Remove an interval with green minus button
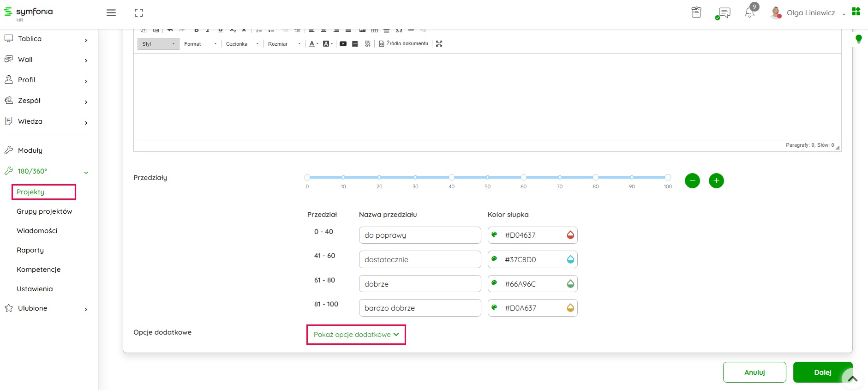Viewport: 868px width, 390px height. coord(692,180)
